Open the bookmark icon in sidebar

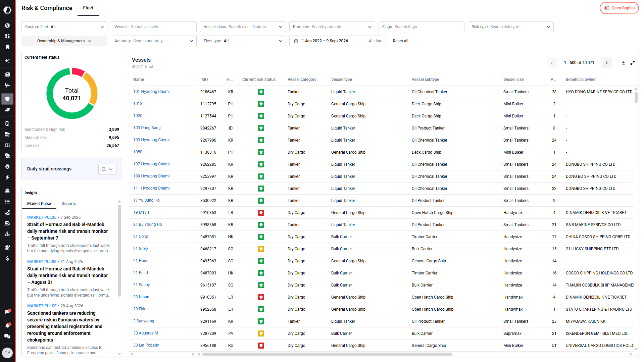pos(7,47)
